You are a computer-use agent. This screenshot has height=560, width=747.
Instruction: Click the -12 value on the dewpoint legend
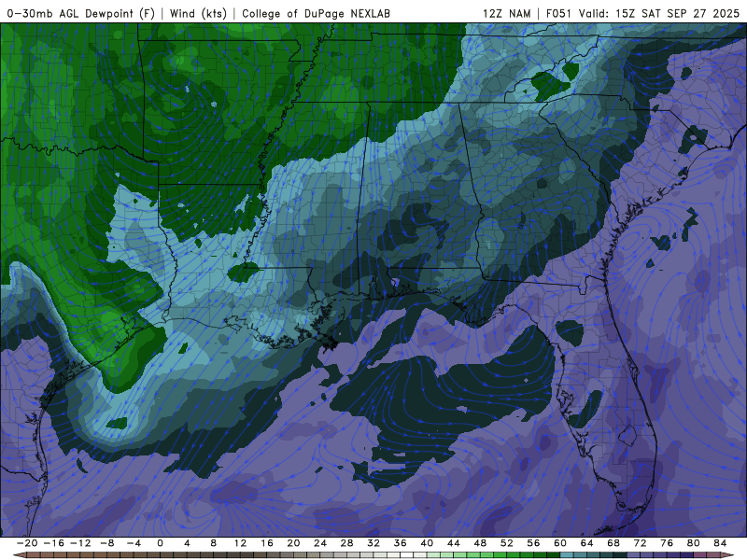click(80, 543)
